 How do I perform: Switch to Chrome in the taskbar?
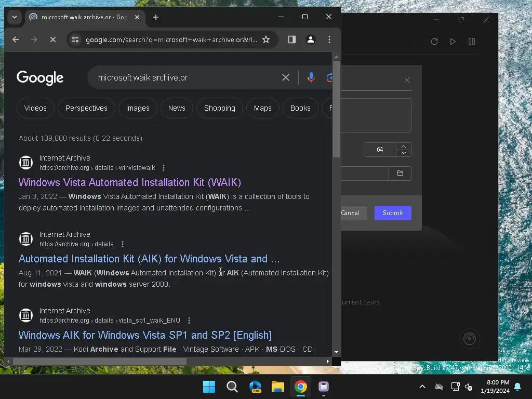tap(301, 387)
